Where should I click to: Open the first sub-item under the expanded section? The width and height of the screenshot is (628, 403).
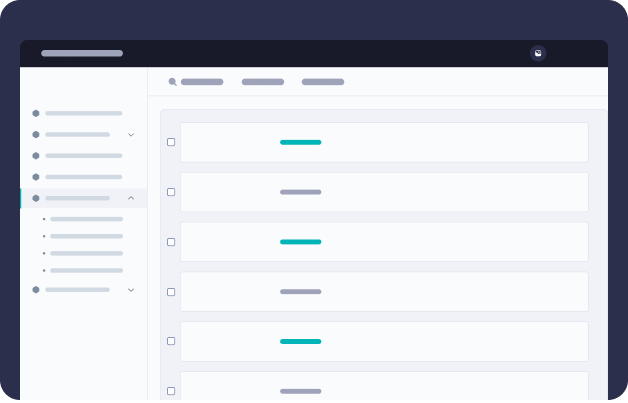pyautogui.click(x=86, y=219)
